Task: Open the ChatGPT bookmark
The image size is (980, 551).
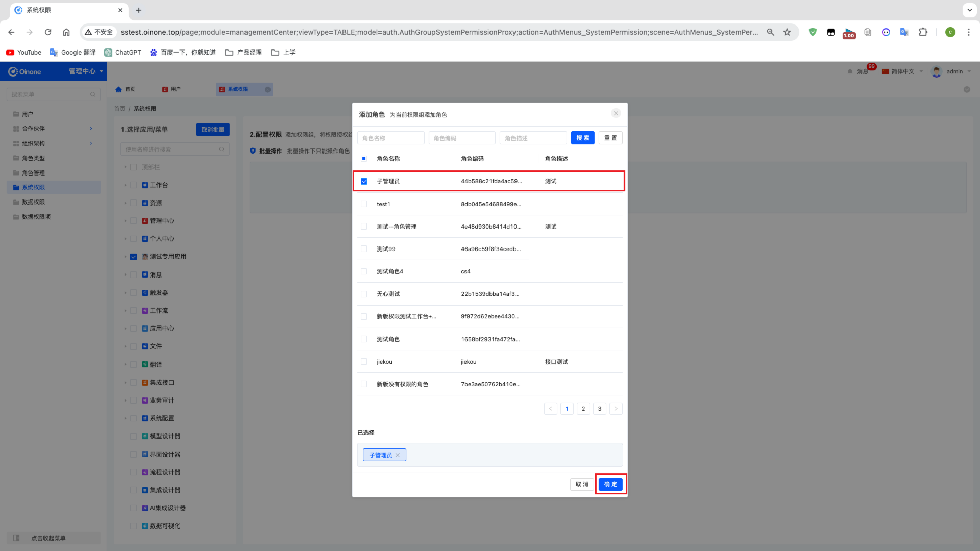Action: pos(123,53)
